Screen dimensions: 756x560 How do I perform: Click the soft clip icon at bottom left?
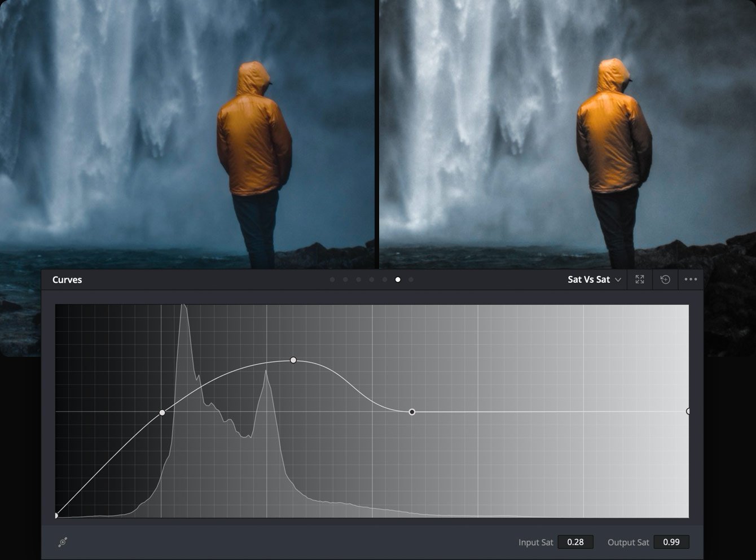tap(62, 541)
